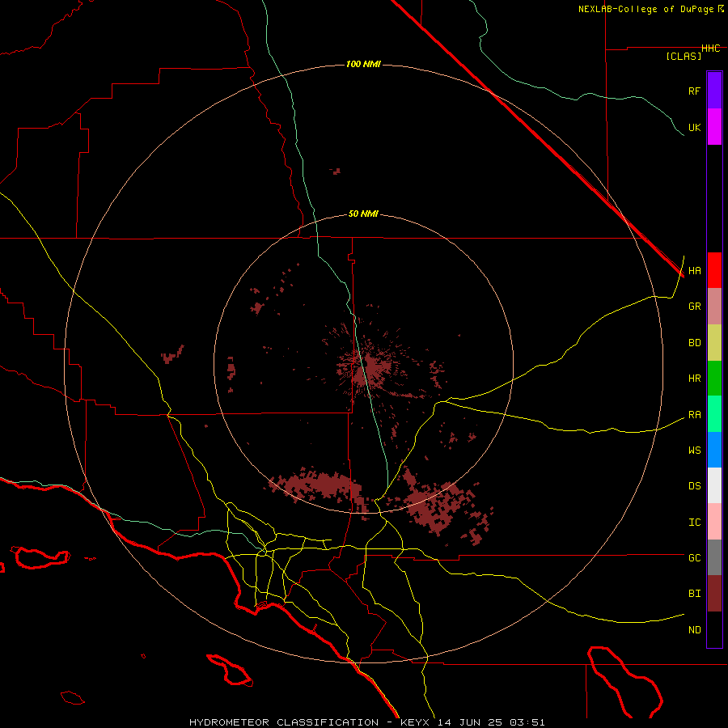Select the dusty pink GR legend swatch

(714, 307)
